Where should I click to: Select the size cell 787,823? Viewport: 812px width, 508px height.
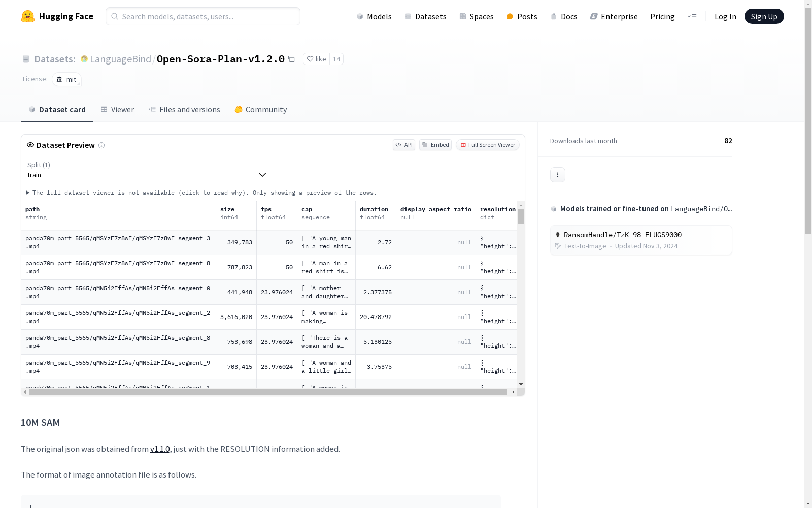(x=236, y=267)
